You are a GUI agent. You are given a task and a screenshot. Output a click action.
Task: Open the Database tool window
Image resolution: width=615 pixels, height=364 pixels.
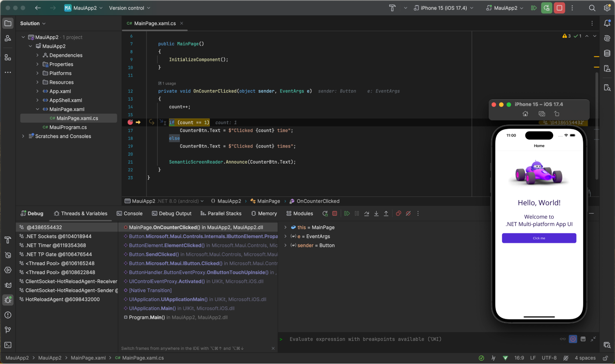pyautogui.click(x=607, y=53)
